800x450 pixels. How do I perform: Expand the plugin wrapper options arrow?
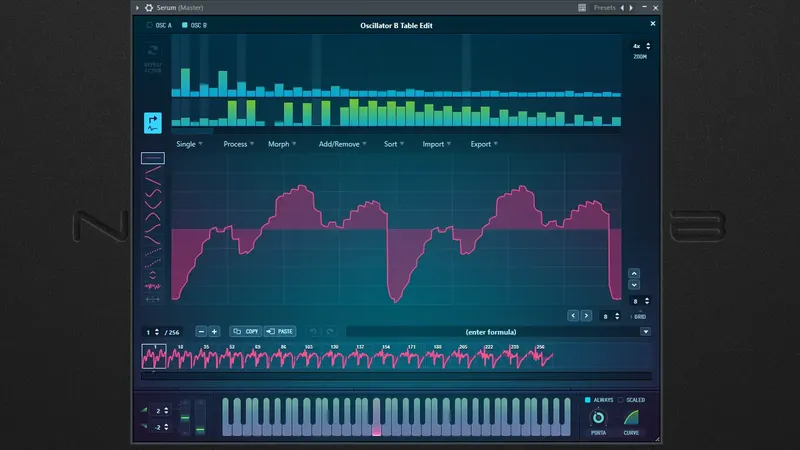(x=137, y=8)
